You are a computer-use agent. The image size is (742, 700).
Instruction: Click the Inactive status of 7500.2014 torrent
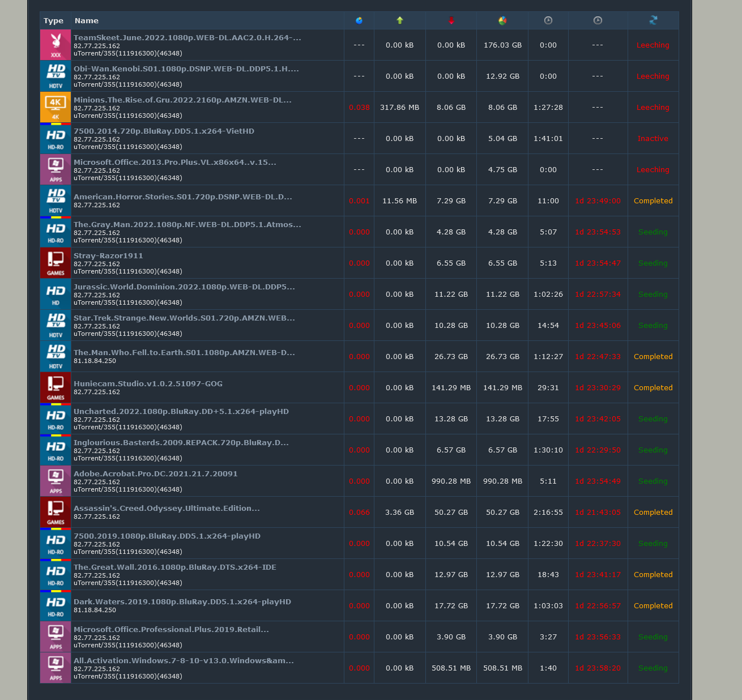point(653,138)
